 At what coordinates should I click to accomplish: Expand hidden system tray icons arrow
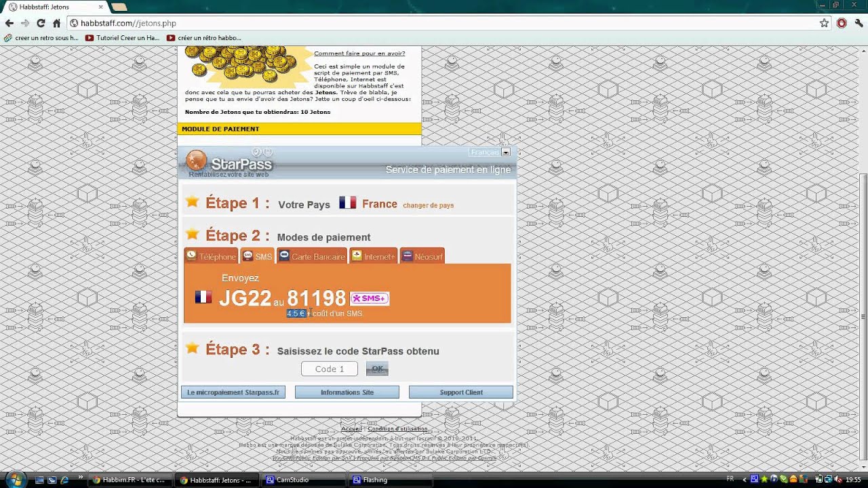click(x=745, y=480)
